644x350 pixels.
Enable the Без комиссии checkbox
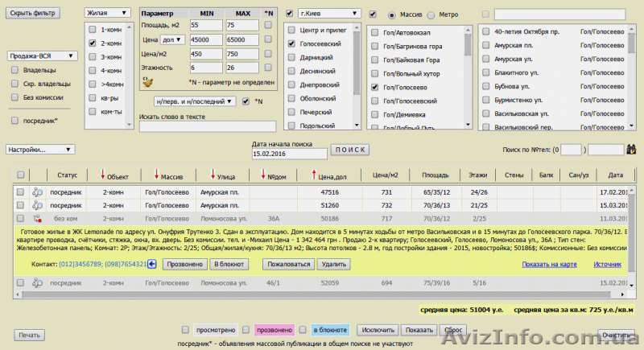pos(15,97)
